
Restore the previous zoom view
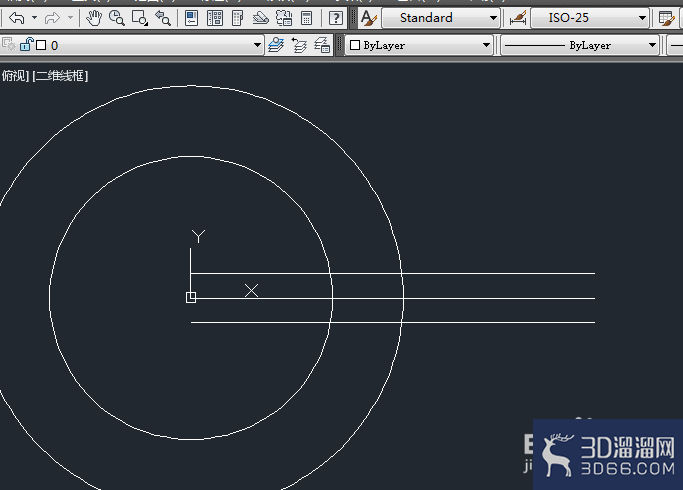163,18
